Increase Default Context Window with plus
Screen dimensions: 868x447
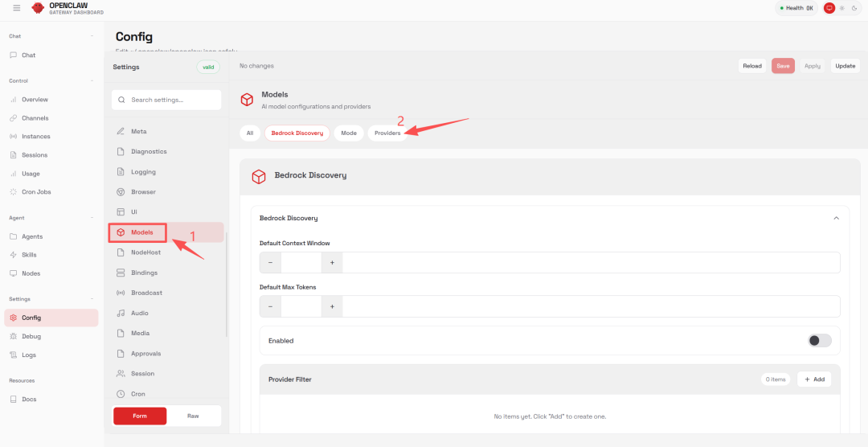pyautogui.click(x=332, y=263)
